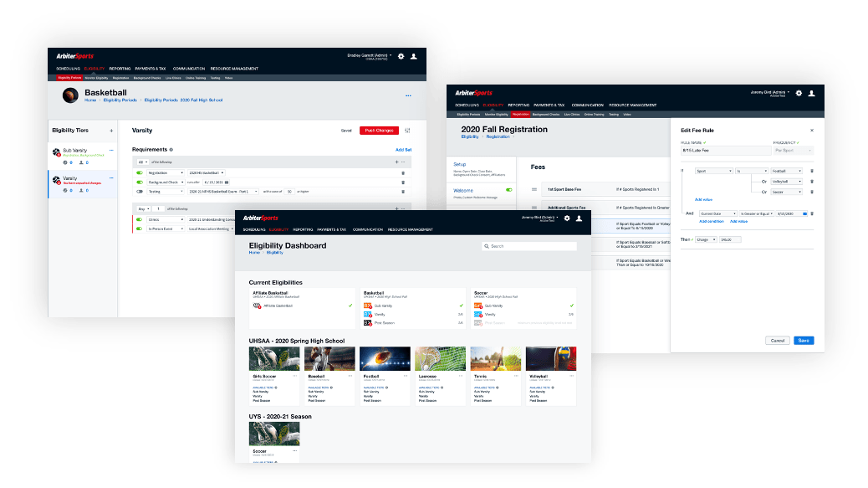The image size is (868, 488).
Task: Click Eligibility Periods breadcrumb link
Action: click(x=120, y=100)
